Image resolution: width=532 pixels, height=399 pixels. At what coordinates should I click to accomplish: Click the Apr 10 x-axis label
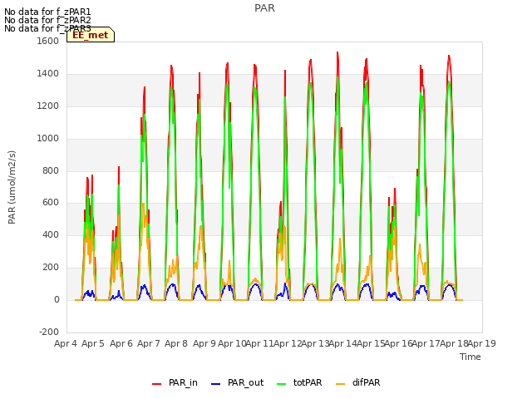232,343
